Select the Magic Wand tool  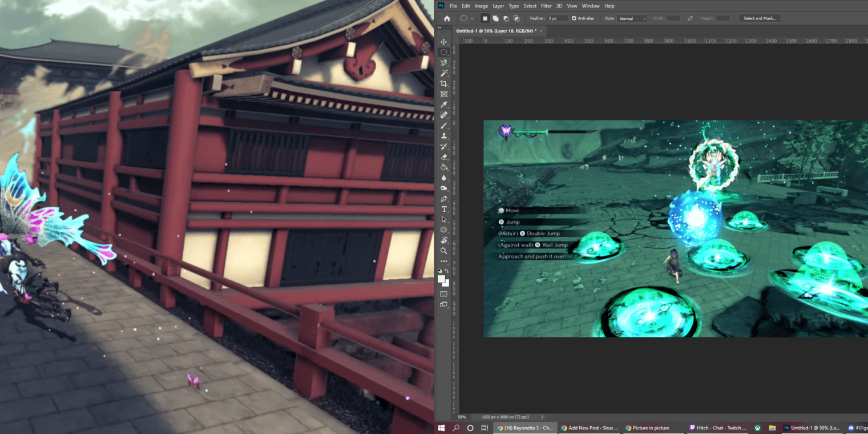click(444, 73)
